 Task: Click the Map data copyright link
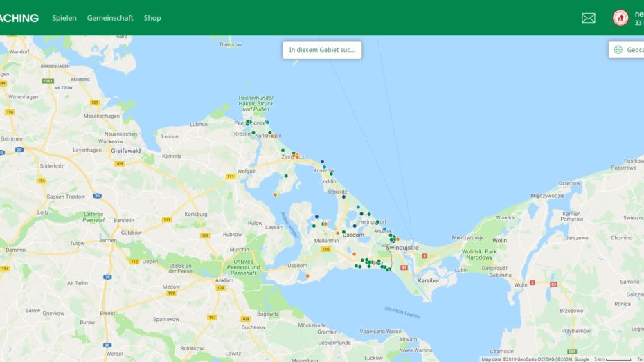(x=535, y=359)
